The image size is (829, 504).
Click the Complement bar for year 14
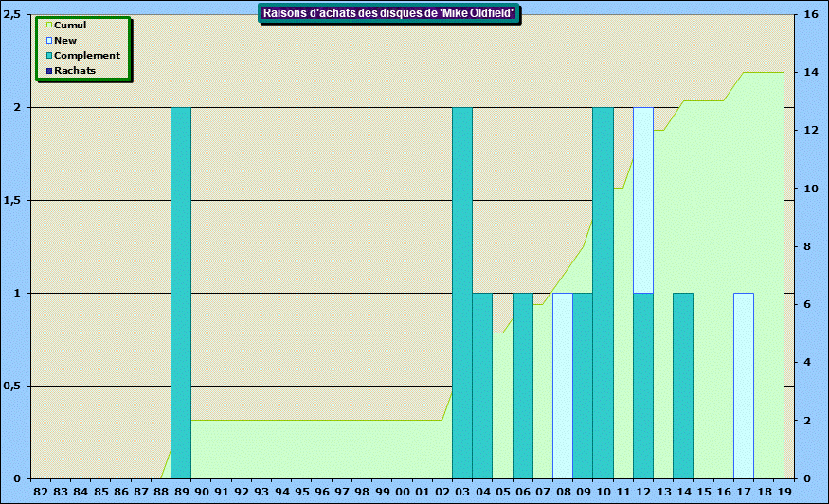pos(683,386)
